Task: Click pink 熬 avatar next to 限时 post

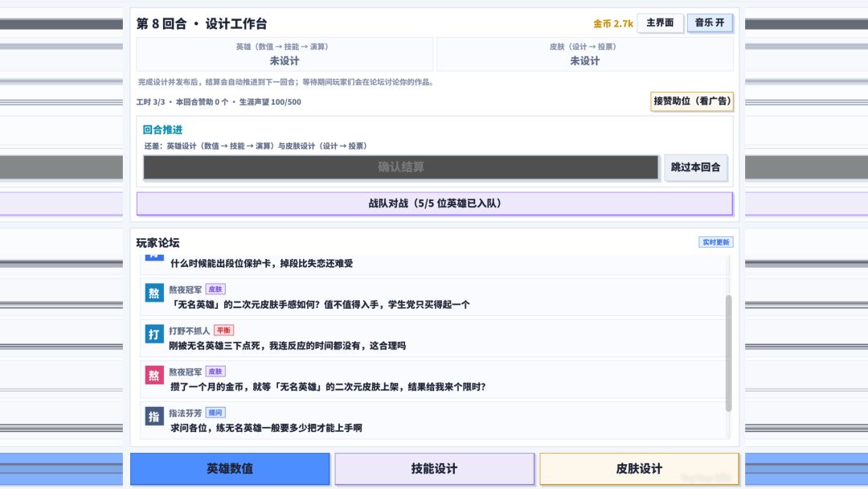Action: (154, 375)
